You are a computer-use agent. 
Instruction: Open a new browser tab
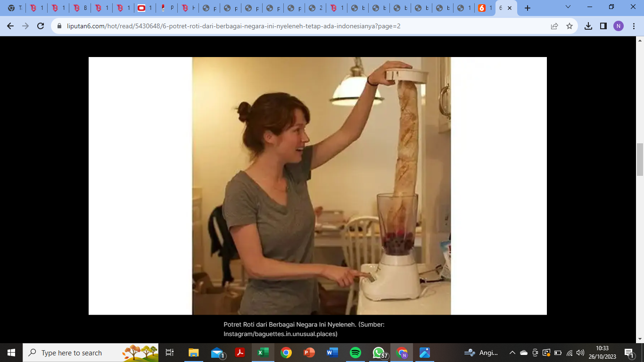(528, 8)
